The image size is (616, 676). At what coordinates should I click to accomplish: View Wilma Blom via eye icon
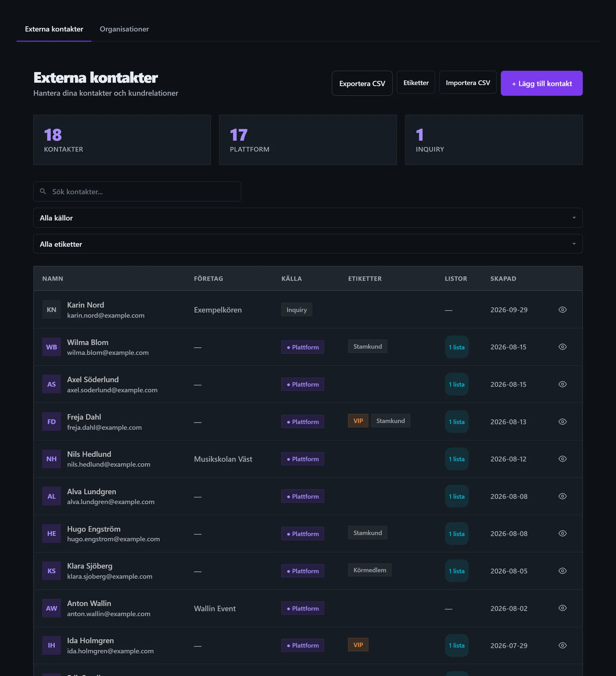(x=562, y=347)
